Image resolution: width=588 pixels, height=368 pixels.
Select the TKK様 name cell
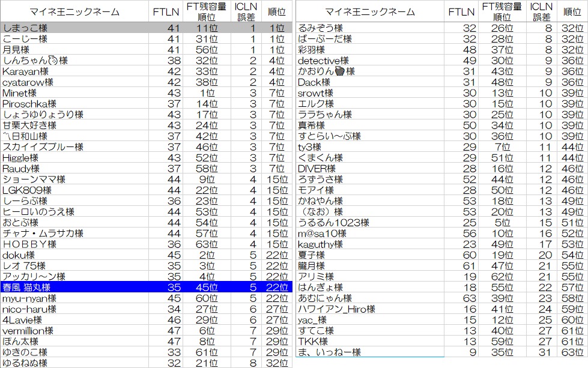[x=371, y=342]
